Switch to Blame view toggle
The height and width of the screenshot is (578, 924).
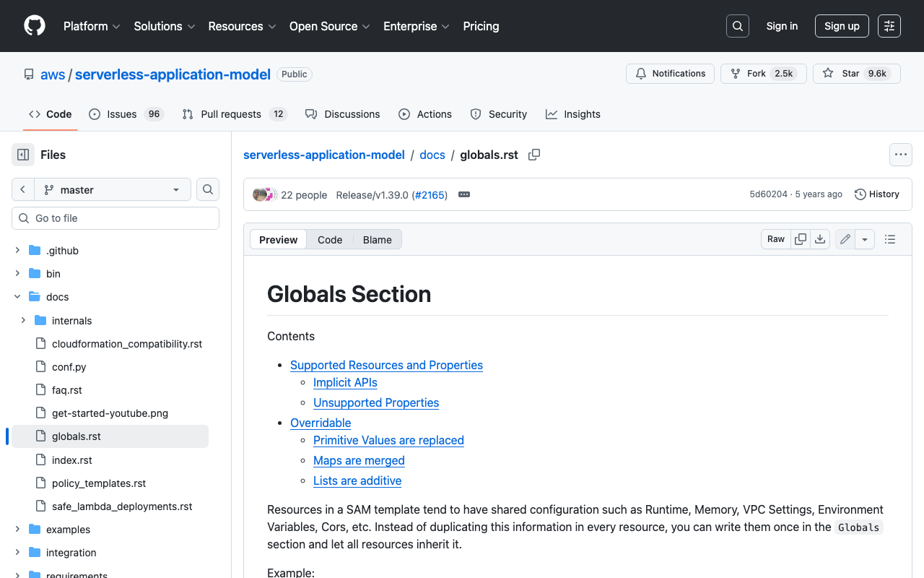[377, 240]
